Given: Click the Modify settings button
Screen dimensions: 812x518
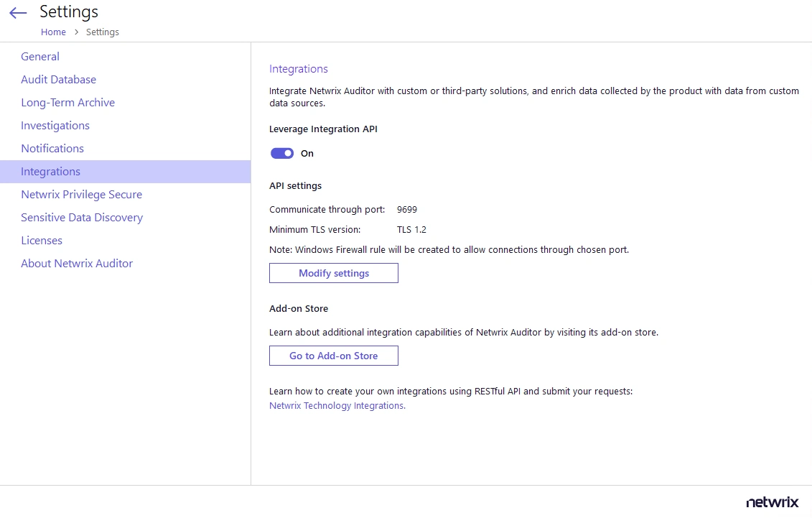Looking at the screenshot, I should (334, 273).
